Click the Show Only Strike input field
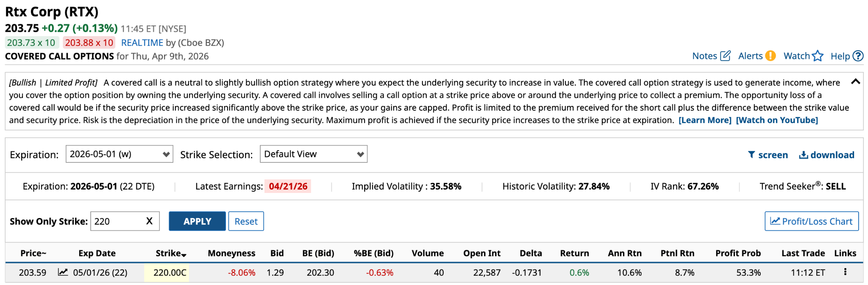 pos(117,221)
